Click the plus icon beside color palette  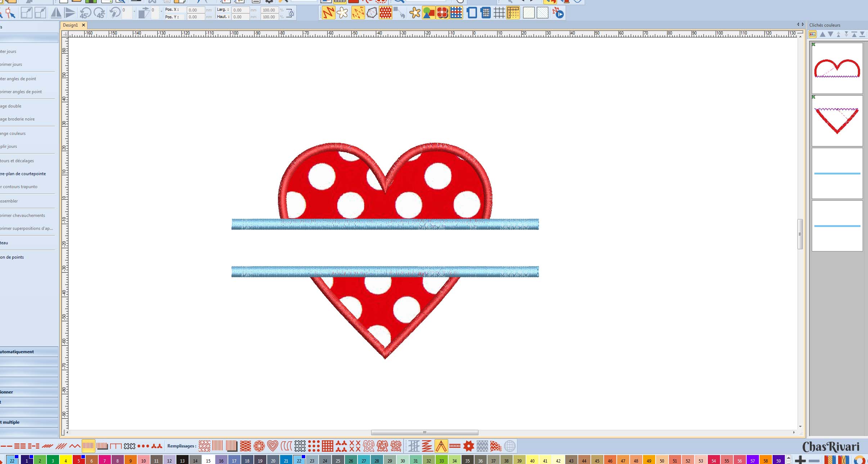[x=800, y=460]
